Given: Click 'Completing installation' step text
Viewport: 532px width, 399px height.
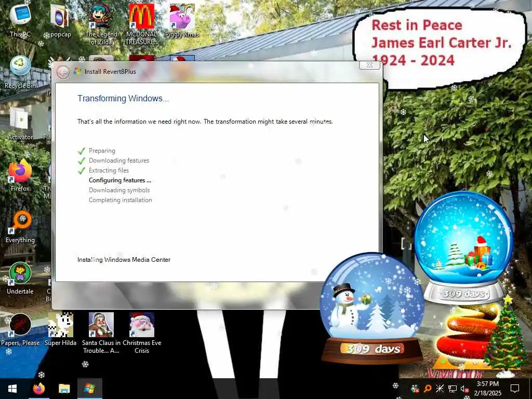Looking at the screenshot, I should 120,200.
